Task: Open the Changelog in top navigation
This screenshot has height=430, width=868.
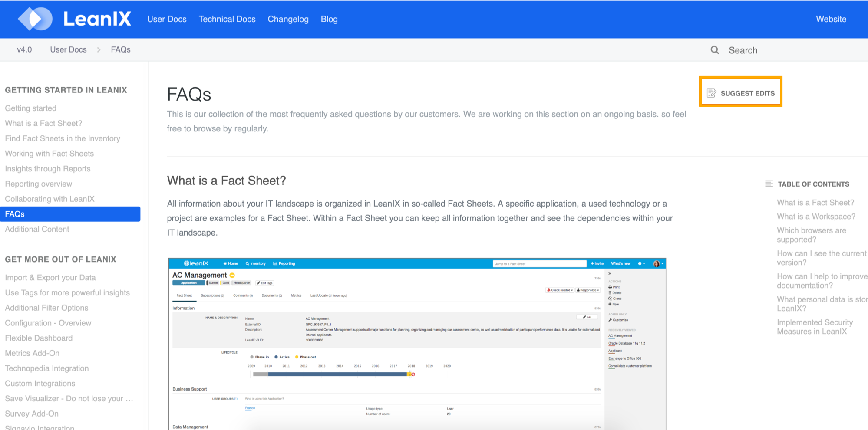Action: [x=288, y=19]
